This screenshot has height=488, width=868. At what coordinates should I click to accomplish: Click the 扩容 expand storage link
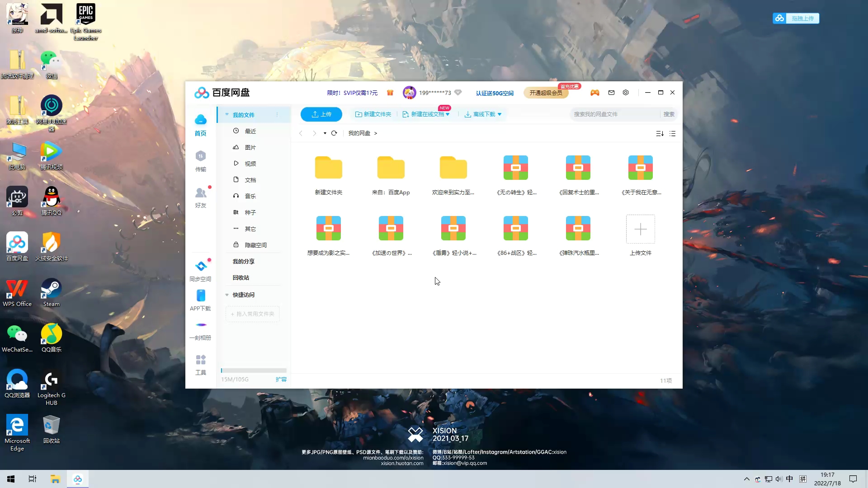pos(281,380)
